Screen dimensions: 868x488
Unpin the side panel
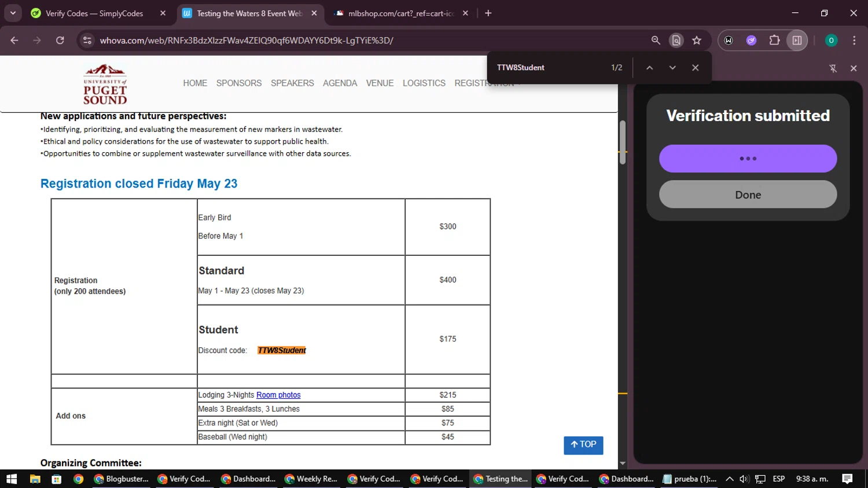(833, 68)
